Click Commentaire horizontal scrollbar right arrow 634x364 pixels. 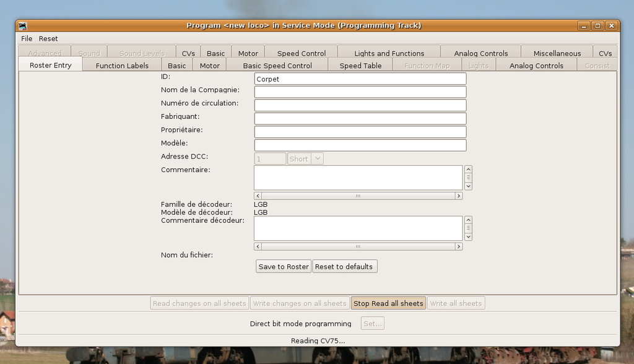pyautogui.click(x=459, y=196)
